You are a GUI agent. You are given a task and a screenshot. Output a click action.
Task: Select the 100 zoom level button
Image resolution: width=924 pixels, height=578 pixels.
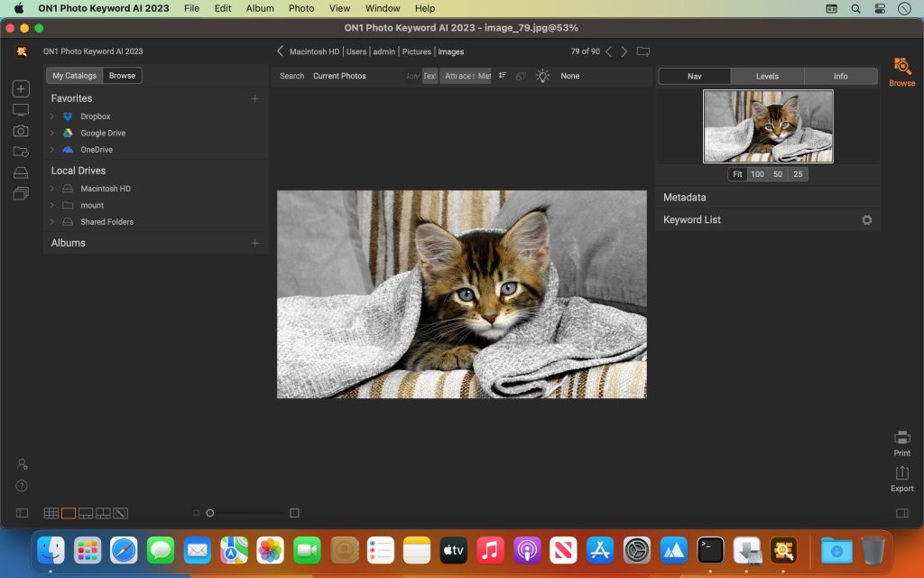pyautogui.click(x=758, y=173)
